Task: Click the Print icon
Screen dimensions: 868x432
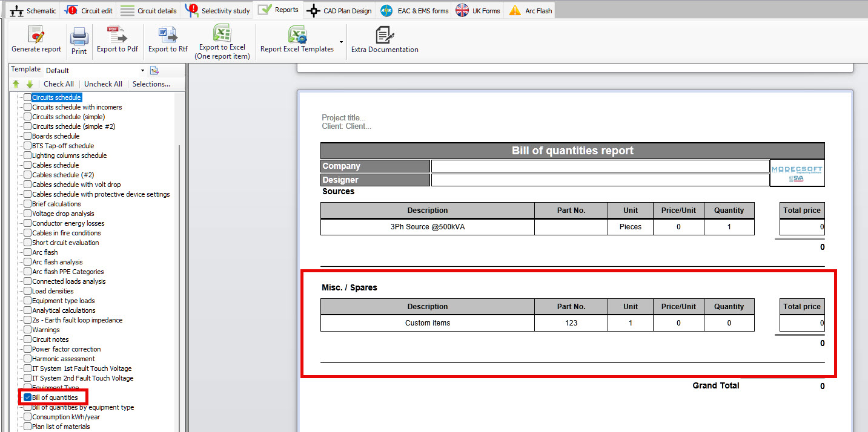Action: [x=79, y=37]
